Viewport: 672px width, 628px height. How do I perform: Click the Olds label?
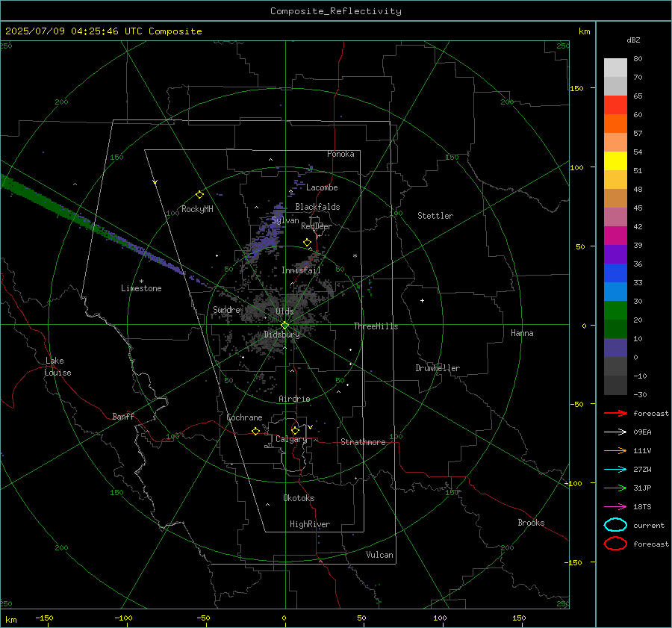click(284, 311)
